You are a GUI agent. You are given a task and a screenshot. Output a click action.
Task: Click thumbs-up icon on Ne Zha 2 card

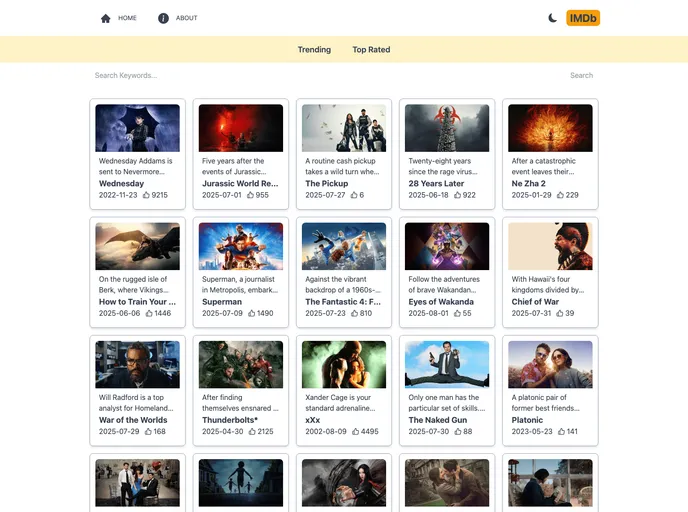[560, 195]
